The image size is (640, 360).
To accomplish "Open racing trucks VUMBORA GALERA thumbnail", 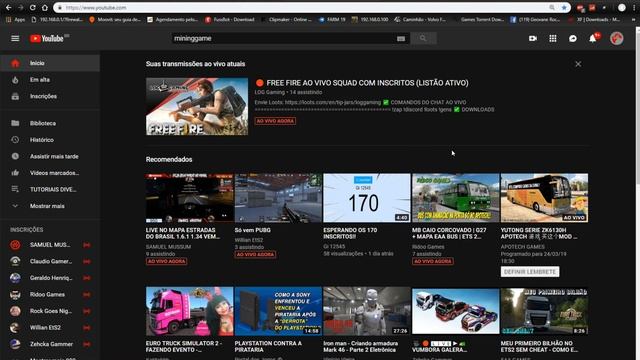I will click(456, 311).
